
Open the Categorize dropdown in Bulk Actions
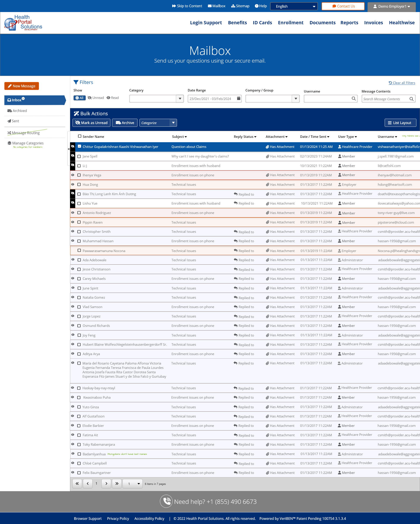[158, 123]
